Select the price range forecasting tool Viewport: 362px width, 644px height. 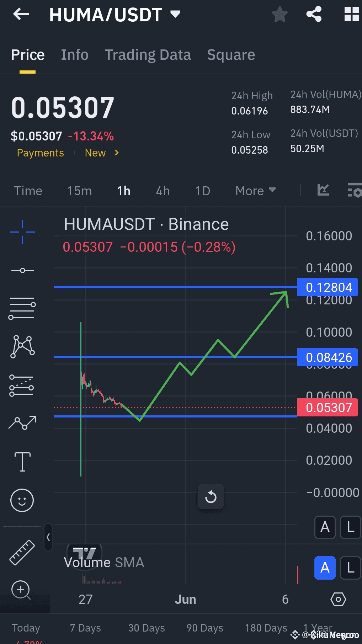(22, 385)
